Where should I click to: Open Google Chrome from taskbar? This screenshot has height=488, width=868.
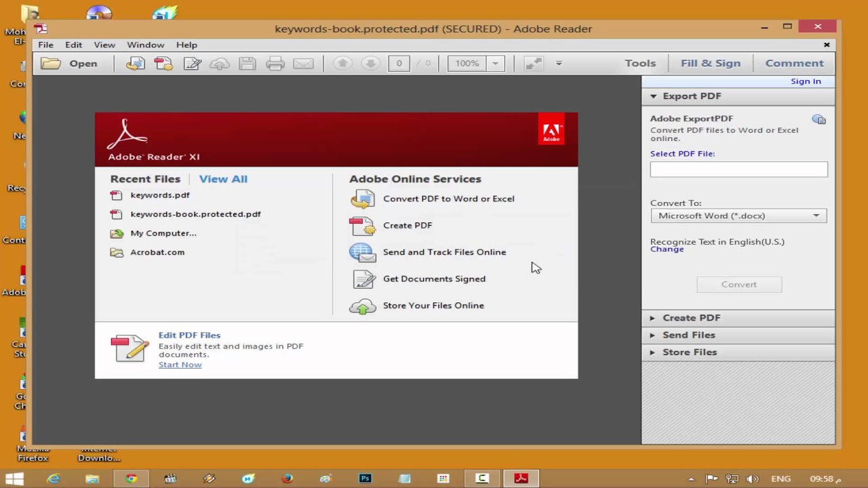click(x=131, y=479)
